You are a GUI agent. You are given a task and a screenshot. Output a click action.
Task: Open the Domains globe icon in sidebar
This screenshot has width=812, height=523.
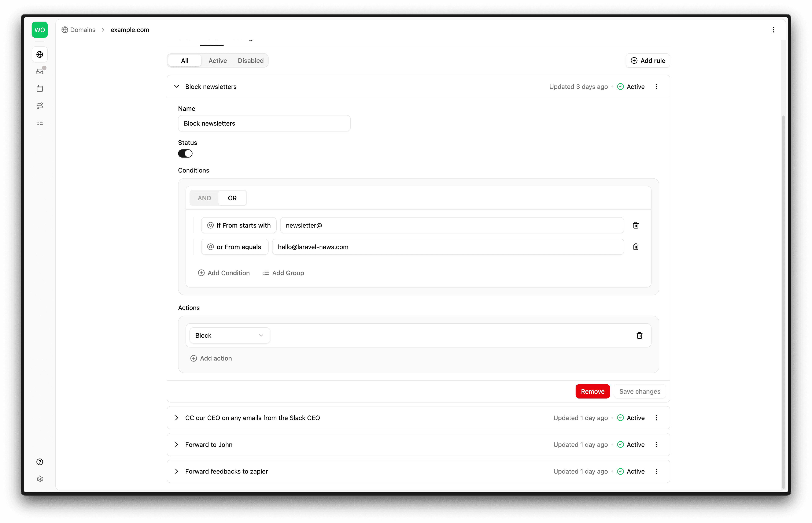pos(40,54)
